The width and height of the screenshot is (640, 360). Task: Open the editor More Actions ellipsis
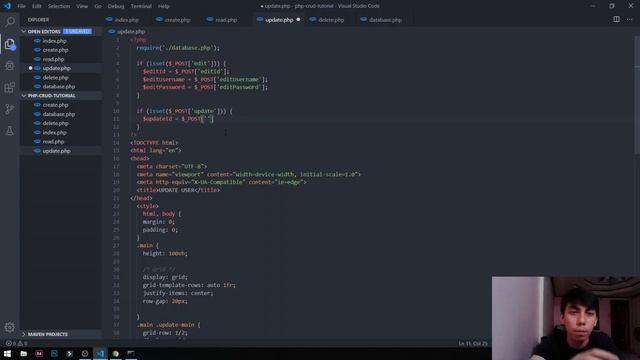click(629, 19)
